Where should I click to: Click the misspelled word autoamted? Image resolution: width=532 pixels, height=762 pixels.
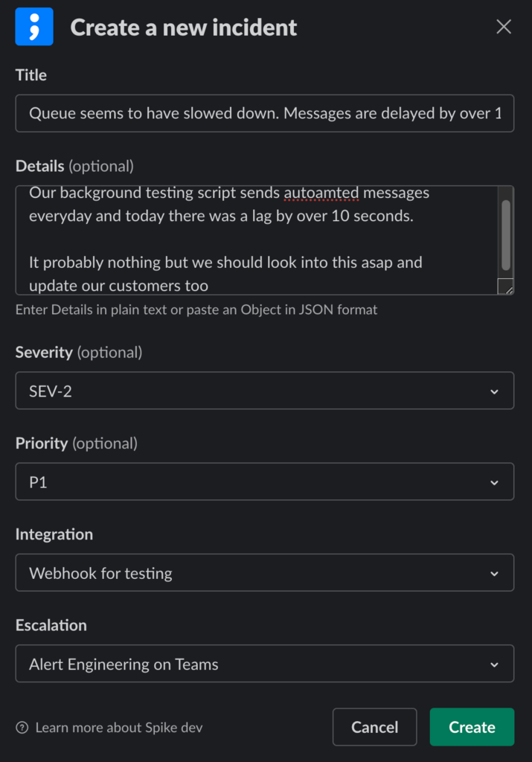[x=321, y=193]
